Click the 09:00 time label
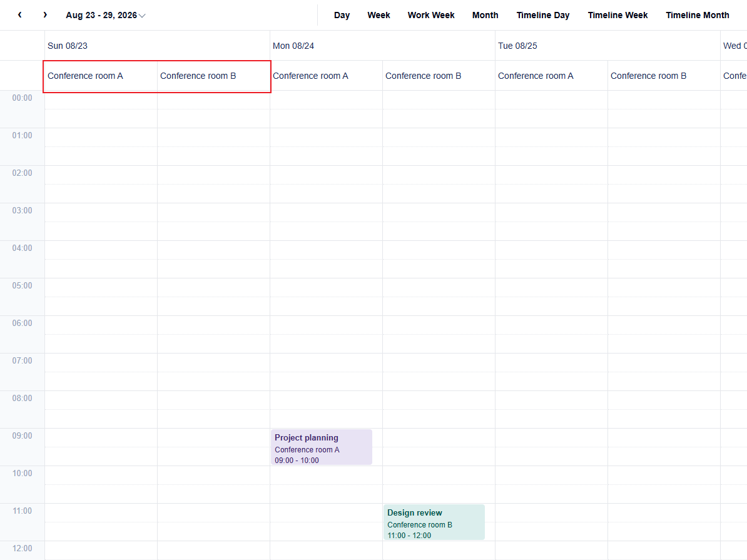Viewport: 747px width, 560px height. point(23,436)
